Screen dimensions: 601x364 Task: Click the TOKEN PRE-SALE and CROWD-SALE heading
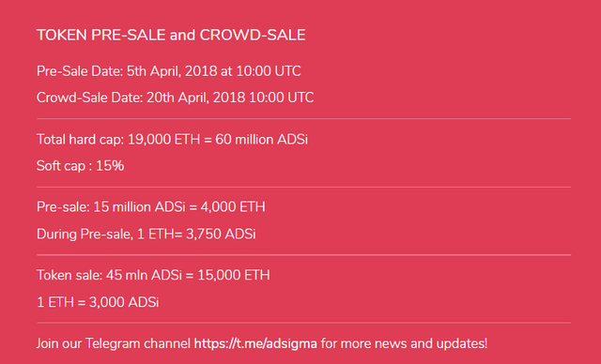coord(171,36)
